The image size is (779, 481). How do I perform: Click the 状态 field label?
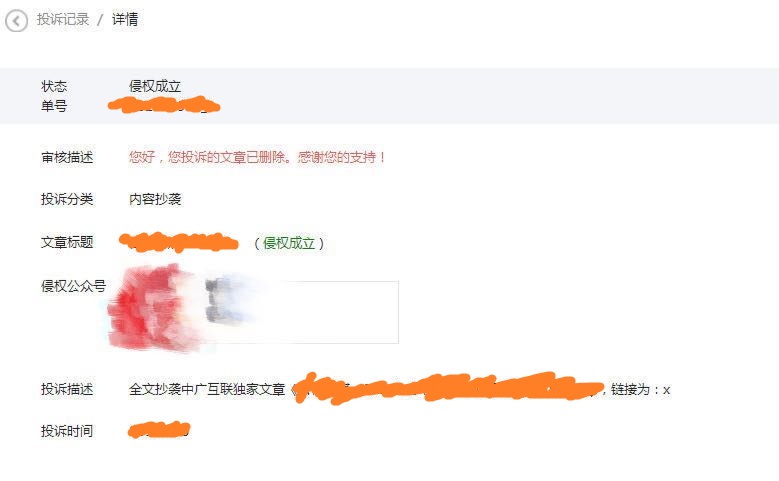(54, 86)
